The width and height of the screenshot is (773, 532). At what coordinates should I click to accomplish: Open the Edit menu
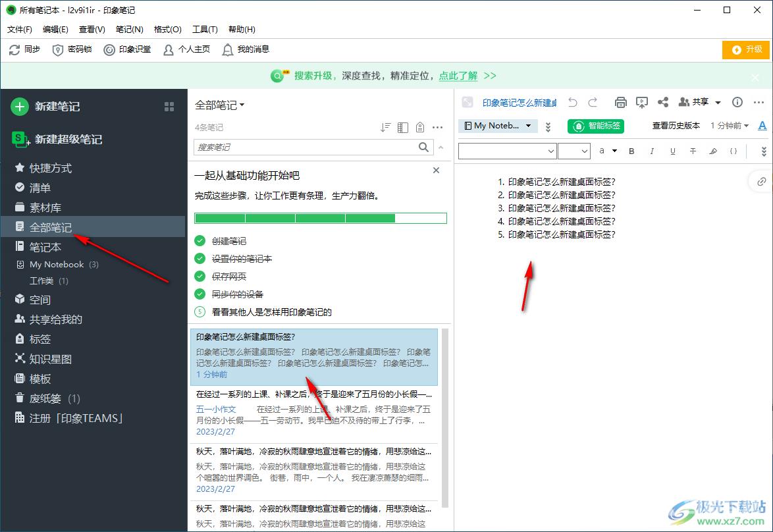tap(56, 29)
